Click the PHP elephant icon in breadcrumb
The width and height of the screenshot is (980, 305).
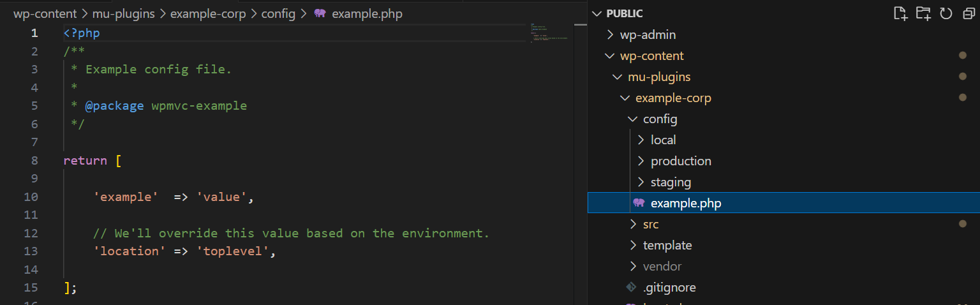coord(320,13)
